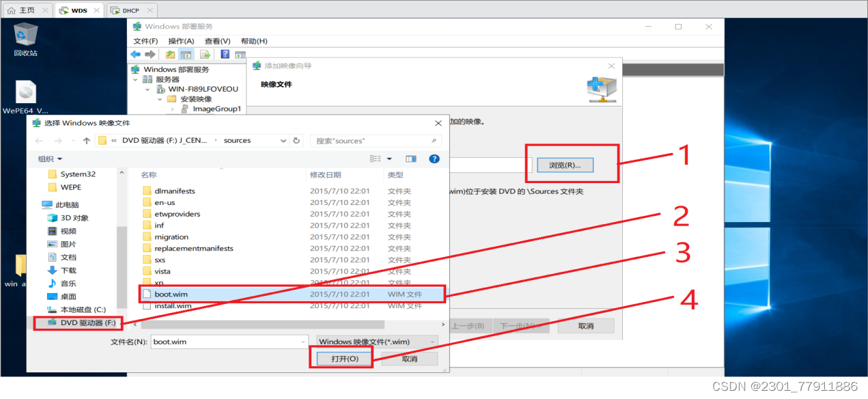Open the 查看(V) menu
868x399 pixels.
pos(217,41)
